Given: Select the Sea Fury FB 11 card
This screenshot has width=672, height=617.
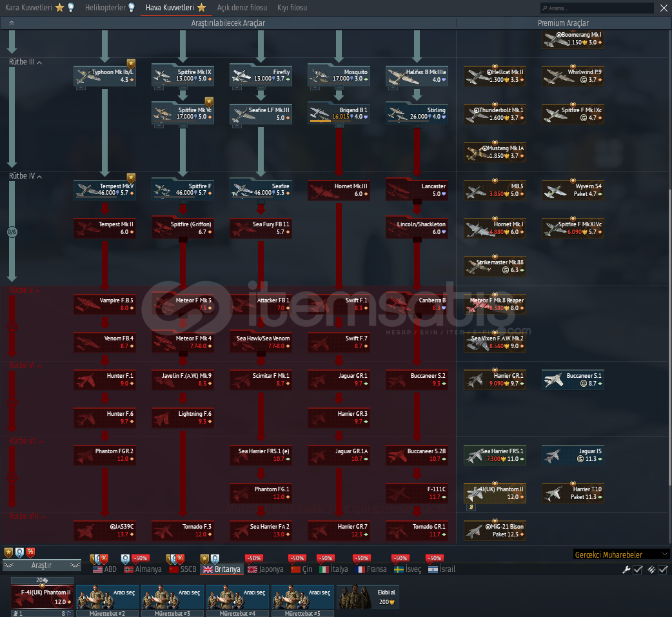Looking at the screenshot, I should click(x=261, y=228).
